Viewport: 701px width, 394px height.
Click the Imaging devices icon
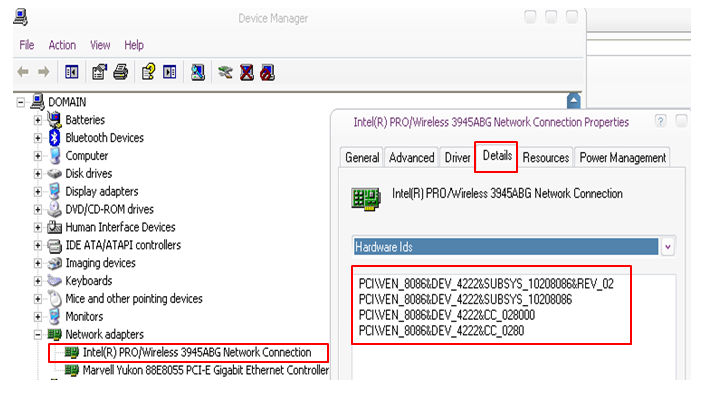(55, 263)
